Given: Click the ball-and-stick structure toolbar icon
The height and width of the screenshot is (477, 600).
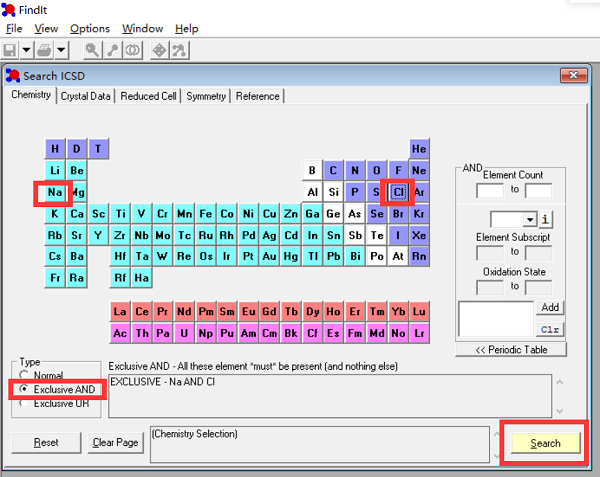Looking at the screenshot, I should tap(113, 50).
